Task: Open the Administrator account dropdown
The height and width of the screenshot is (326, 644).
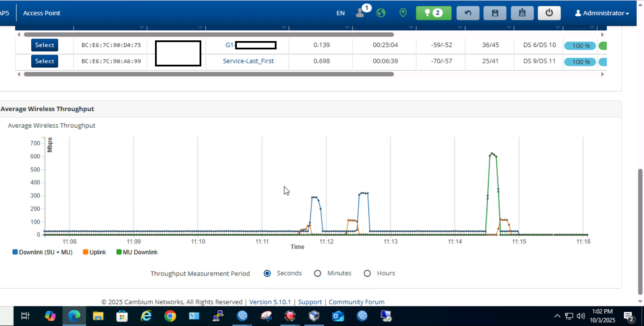Action: point(602,13)
